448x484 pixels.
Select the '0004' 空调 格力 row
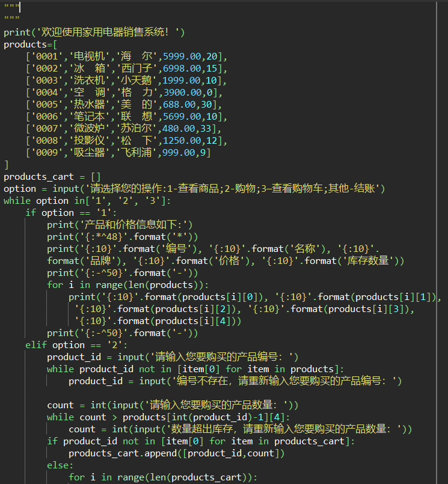pos(124,93)
